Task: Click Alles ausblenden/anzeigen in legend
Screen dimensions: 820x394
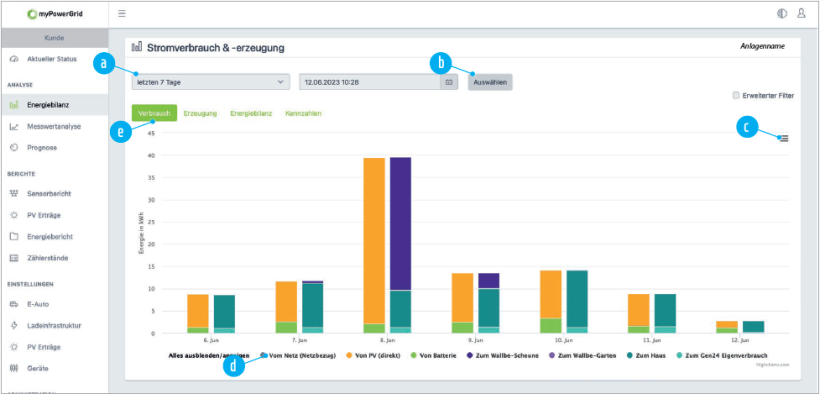Action: (205, 356)
